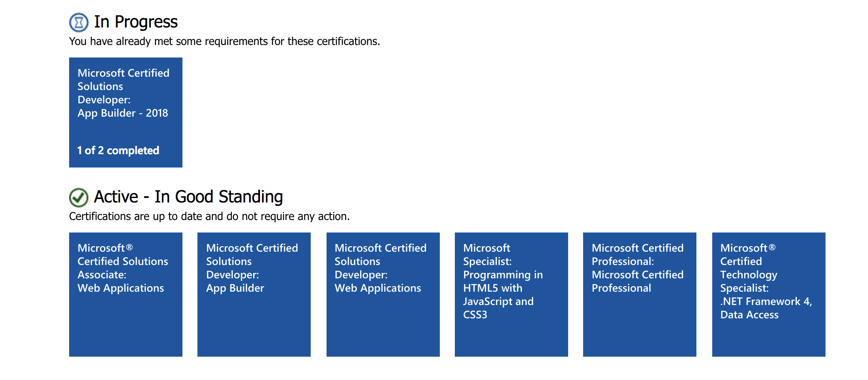
Task: Click "You have already met some requirements" text
Action: coord(224,42)
